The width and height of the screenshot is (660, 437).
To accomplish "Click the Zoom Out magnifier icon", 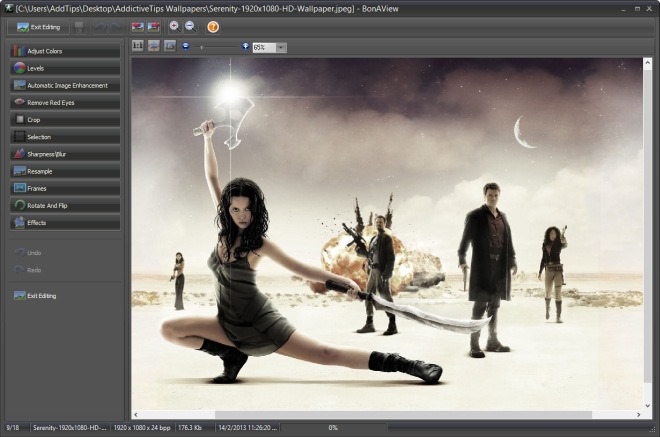I will [x=191, y=27].
